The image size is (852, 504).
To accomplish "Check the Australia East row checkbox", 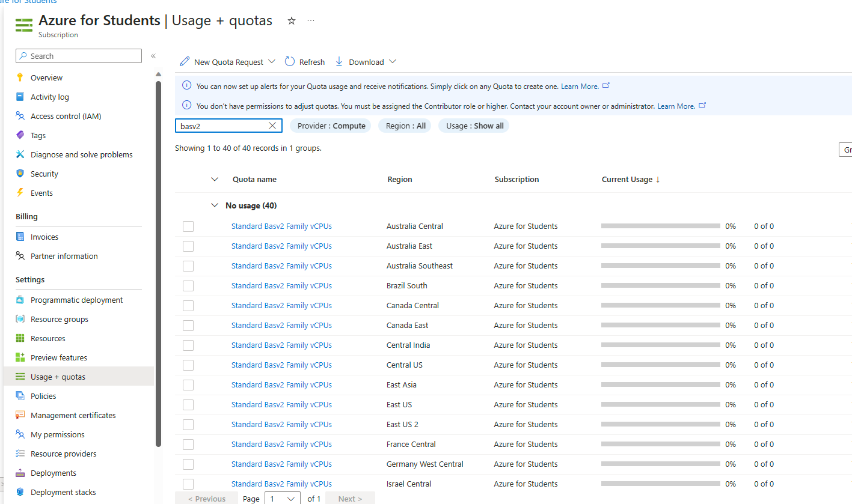I will tap(188, 246).
